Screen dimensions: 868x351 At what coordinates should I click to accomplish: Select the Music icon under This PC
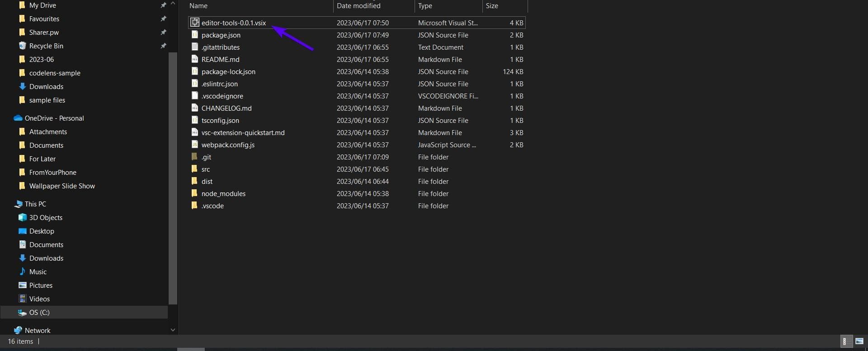pos(22,271)
